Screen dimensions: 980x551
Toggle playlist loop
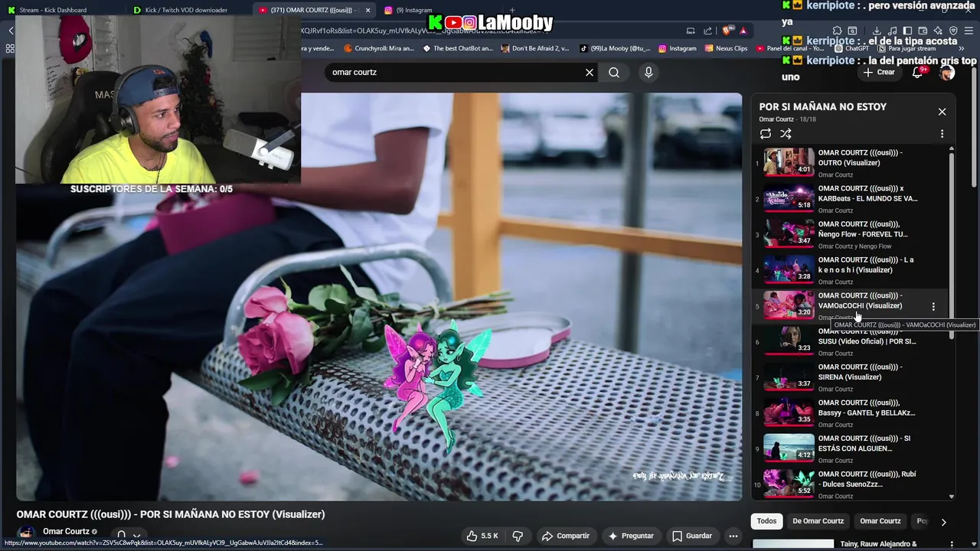click(766, 133)
